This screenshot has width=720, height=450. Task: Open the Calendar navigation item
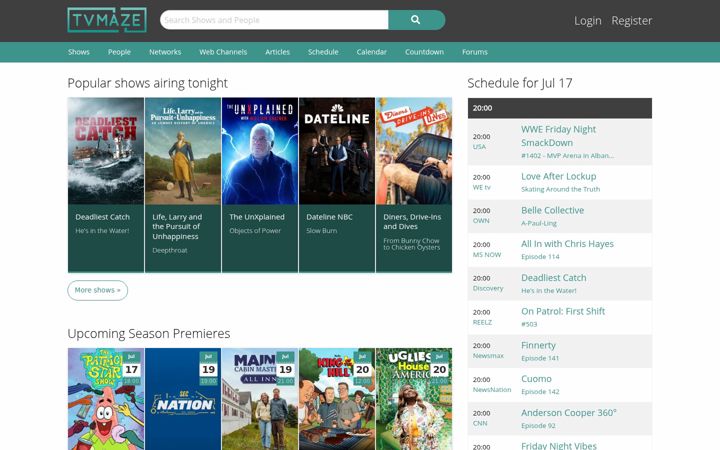tap(371, 52)
